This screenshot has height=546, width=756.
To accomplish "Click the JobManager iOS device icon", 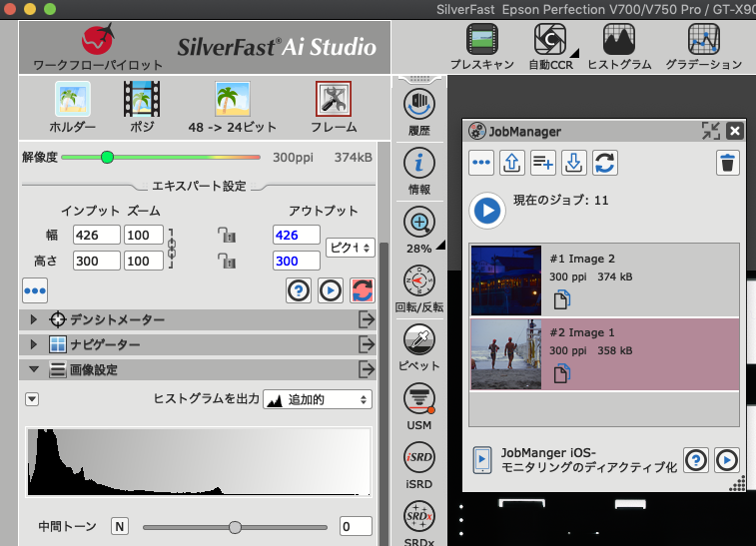I will [482, 460].
